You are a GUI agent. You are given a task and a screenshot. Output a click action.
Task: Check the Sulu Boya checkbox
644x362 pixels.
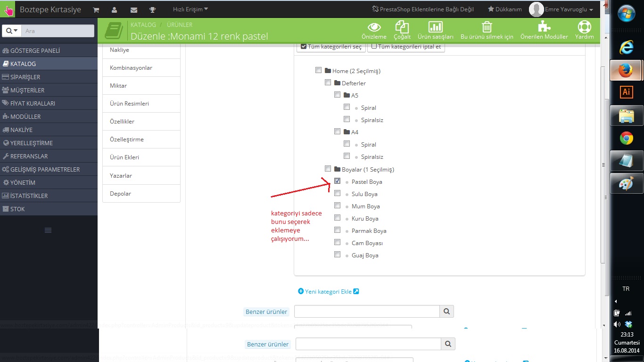coord(337,193)
